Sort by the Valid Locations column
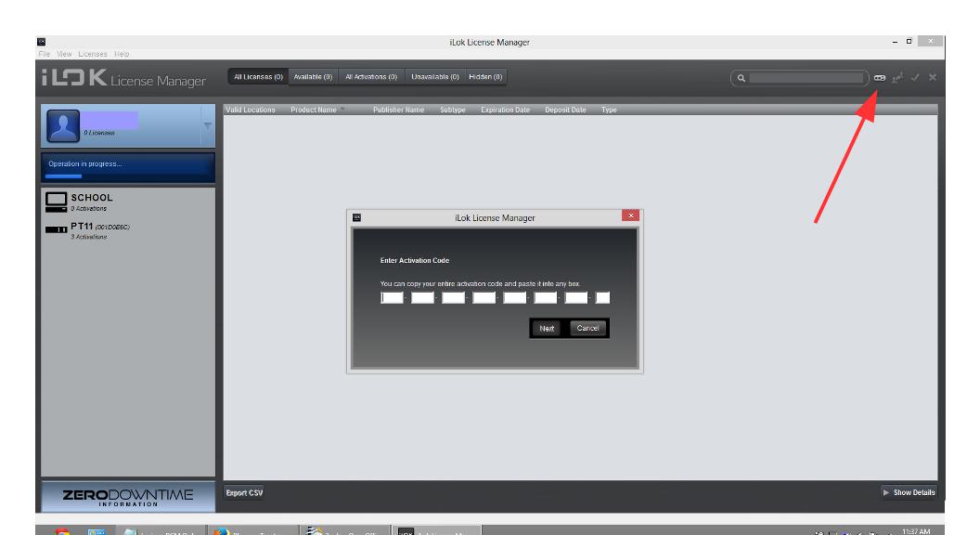Viewport: 980px width, 535px height. tap(250, 110)
